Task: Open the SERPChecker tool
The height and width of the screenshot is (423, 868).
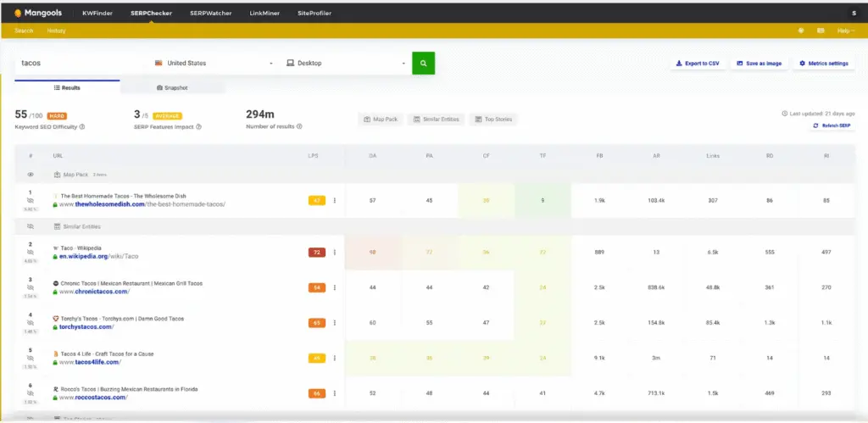Action: point(151,14)
